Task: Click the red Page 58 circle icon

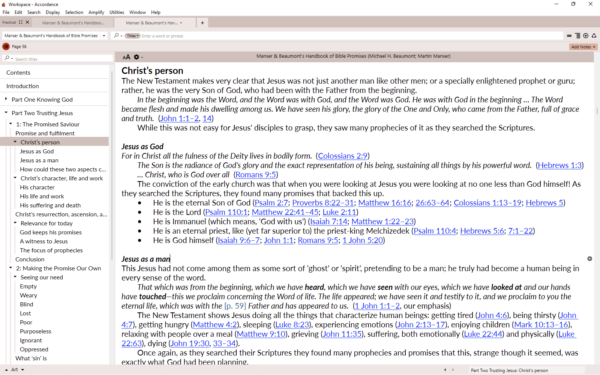Action: (x=6, y=47)
